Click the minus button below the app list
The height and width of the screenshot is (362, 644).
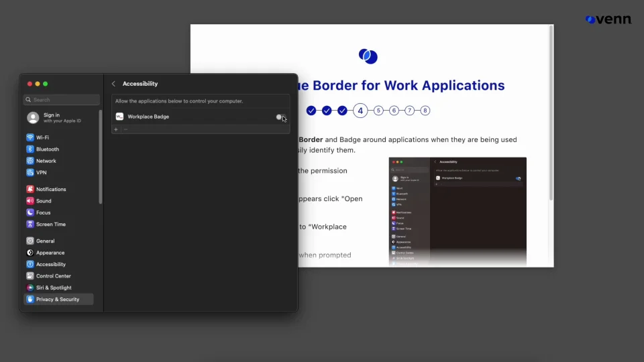pyautogui.click(x=125, y=129)
